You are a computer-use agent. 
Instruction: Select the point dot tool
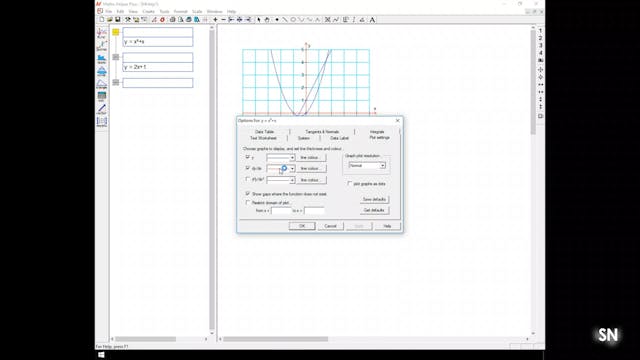point(277,20)
